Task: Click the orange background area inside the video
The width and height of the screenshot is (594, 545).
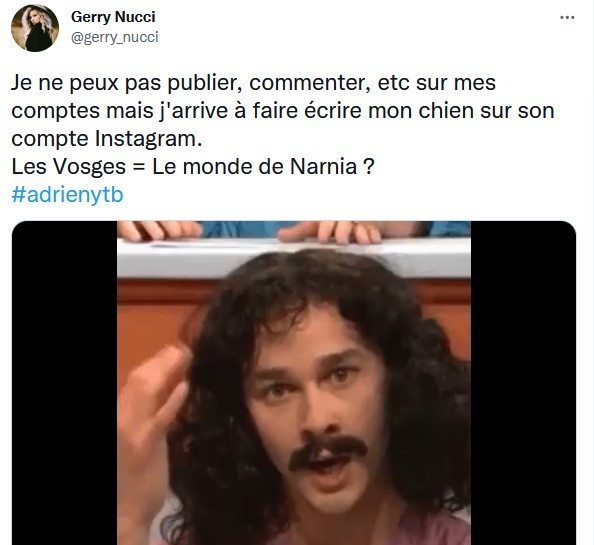Action: pos(152,314)
